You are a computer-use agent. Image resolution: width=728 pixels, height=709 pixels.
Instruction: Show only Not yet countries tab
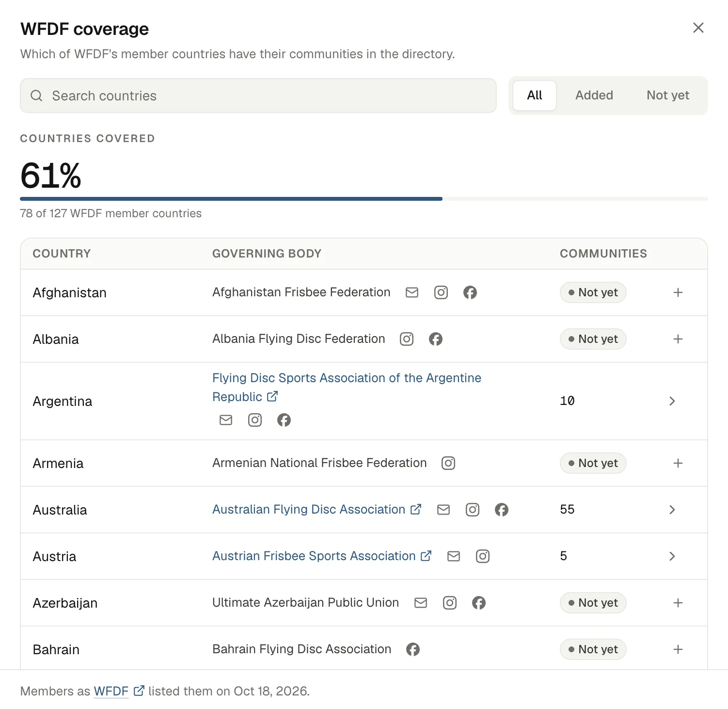(668, 96)
